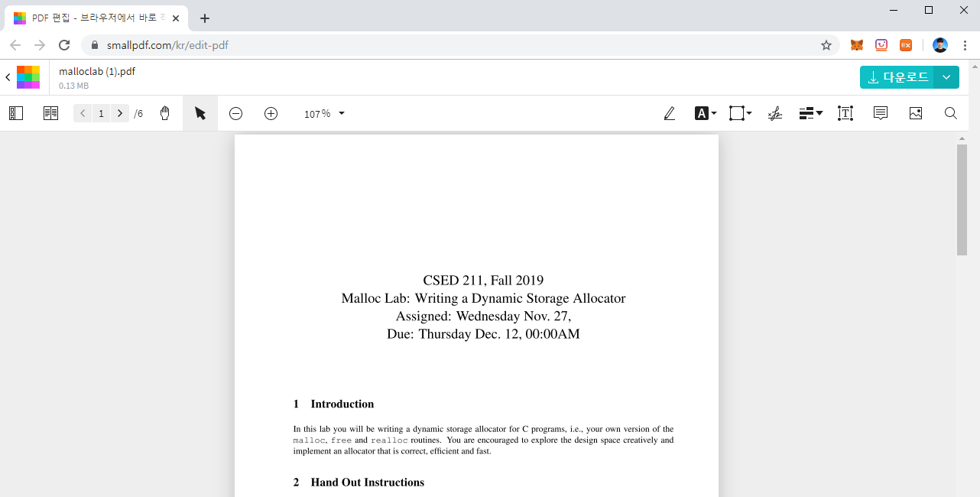Switch to two-page view layout icon
Viewport: 980px width, 497px height.
tap(51, 113)
